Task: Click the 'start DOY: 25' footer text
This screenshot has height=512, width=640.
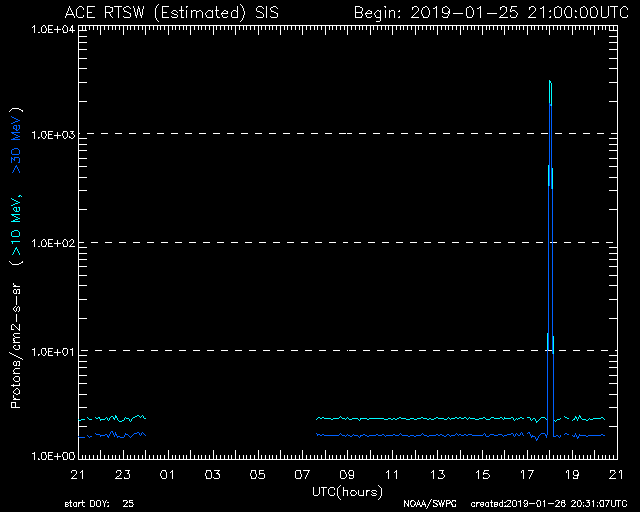Action: point(98,503)
